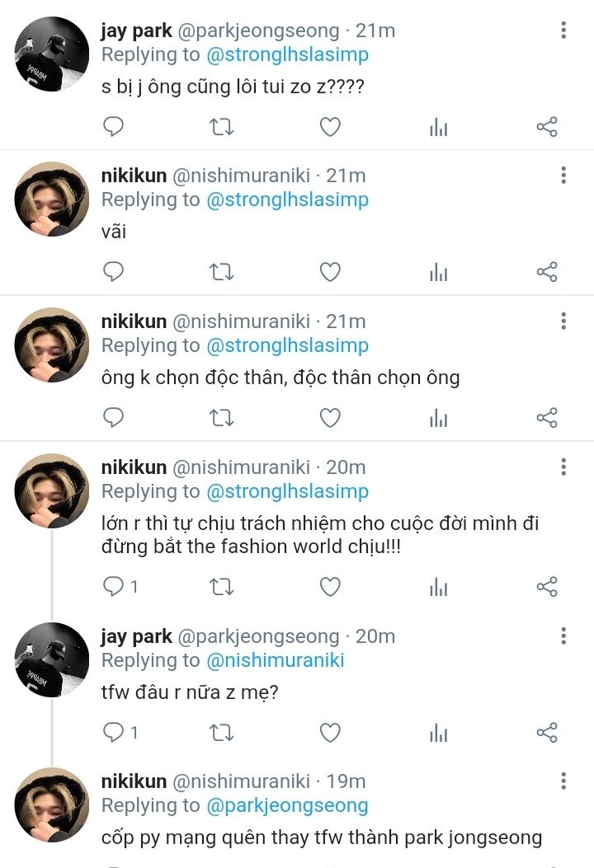Like the 'tfw đâu r nữa z mẹ' tweet
The width and height of the screenshot is (594, 868).
click(330, 732)
